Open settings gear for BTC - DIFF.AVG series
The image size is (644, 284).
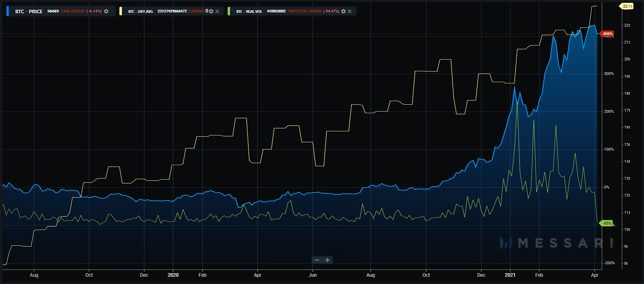(x=211, y=11)
